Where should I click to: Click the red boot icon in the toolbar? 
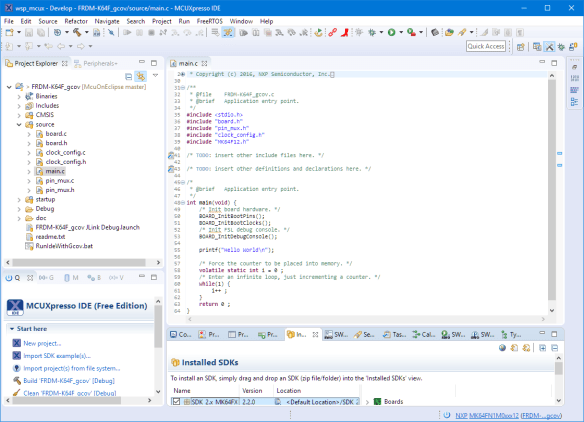345,32
